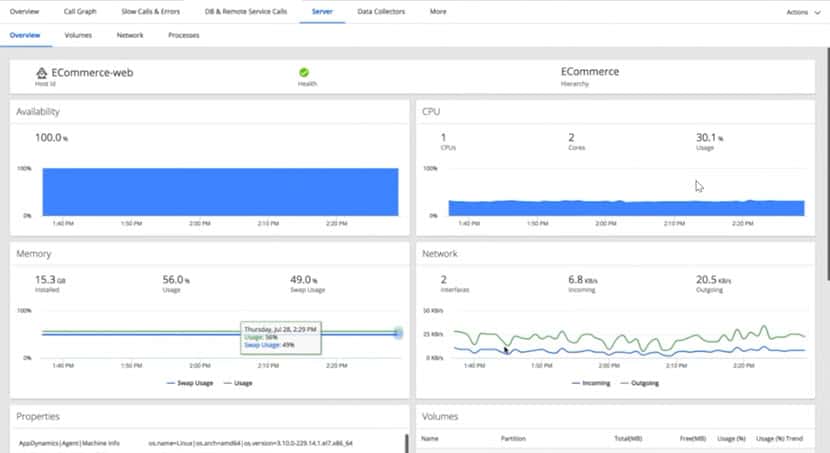Click the Properties panel scrollbar
This screenshot has width=830, height=453.
pyautogui.click(x=407, y=443)
